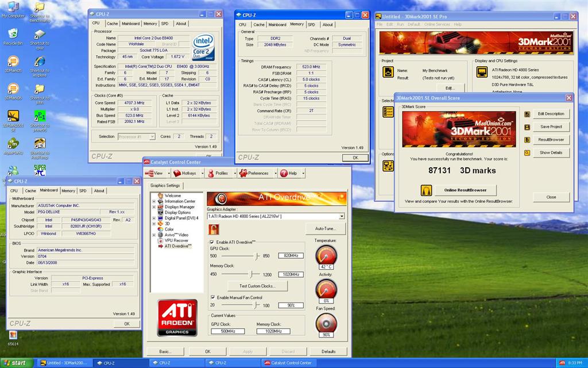
Task: Switch to SPD tab in Memory CPU-Z window
Action: point(311,25)
